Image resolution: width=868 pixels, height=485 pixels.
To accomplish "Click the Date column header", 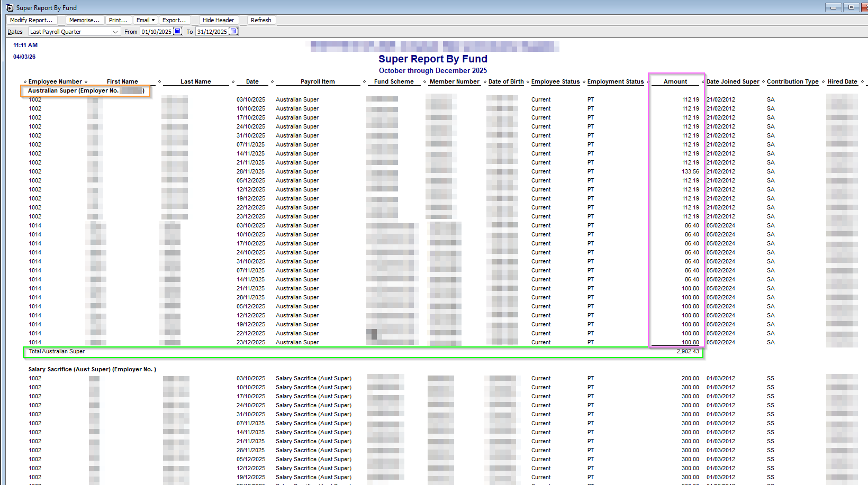I will click(252, 81).
